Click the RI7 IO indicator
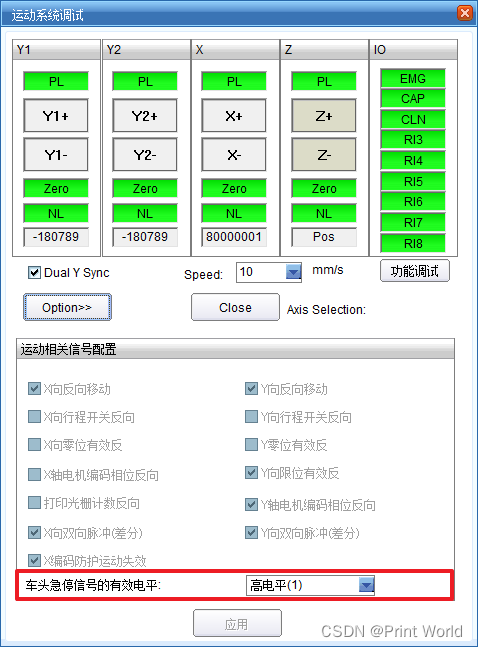478x647 pixels. [413, 223]
